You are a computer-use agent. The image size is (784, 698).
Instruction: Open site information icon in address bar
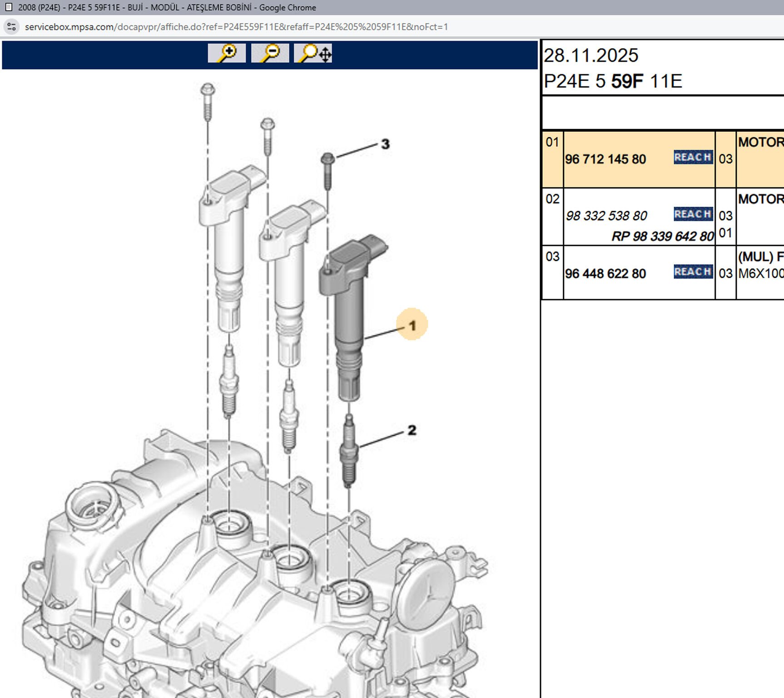(12, 27)
